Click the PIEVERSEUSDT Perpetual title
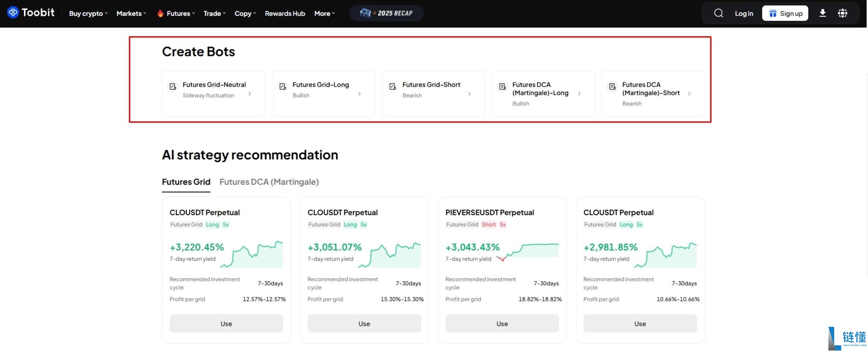Viewport: 868px width, 351px height. 489,212
